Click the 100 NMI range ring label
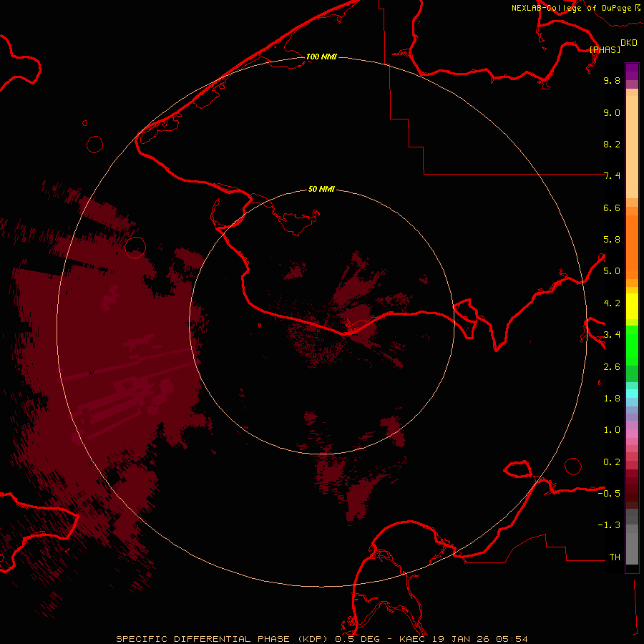 [x=321, y=57]
